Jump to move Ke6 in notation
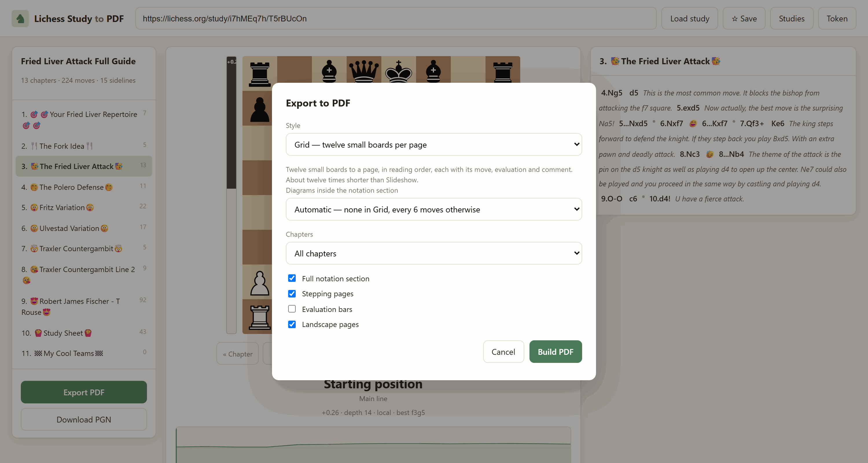868x463 pixels. click(778, 123)
